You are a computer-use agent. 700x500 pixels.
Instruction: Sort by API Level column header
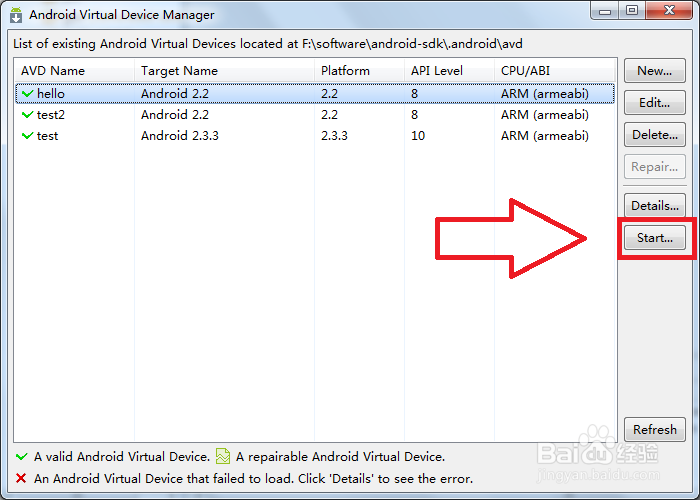pyautogui.click(x=449, y=71)
